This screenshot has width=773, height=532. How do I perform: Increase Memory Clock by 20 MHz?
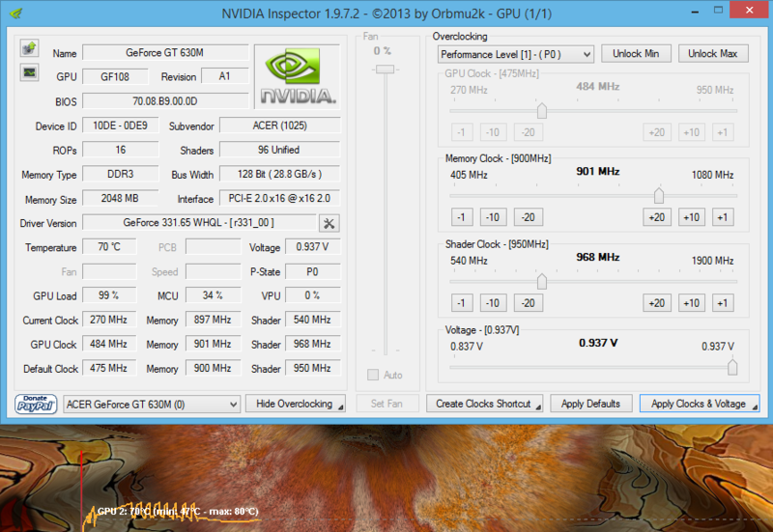pyautogui.click(x=657, y=217)
